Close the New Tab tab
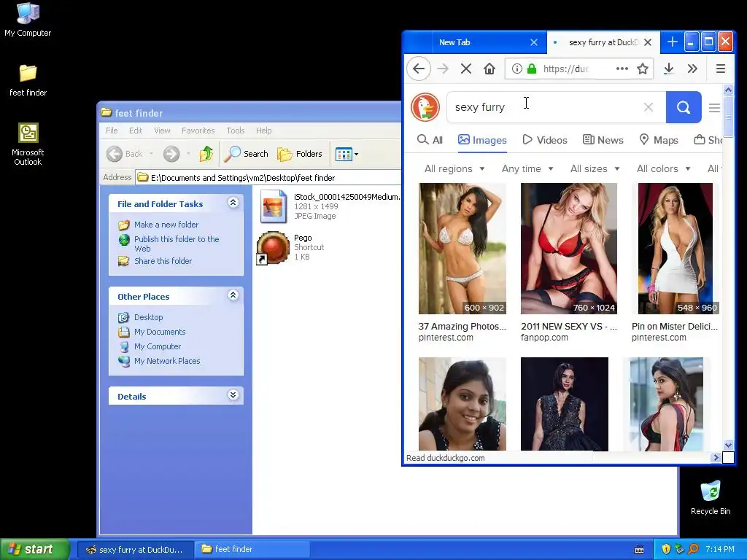Screen dimensions: 747x560 pos(534,42)
